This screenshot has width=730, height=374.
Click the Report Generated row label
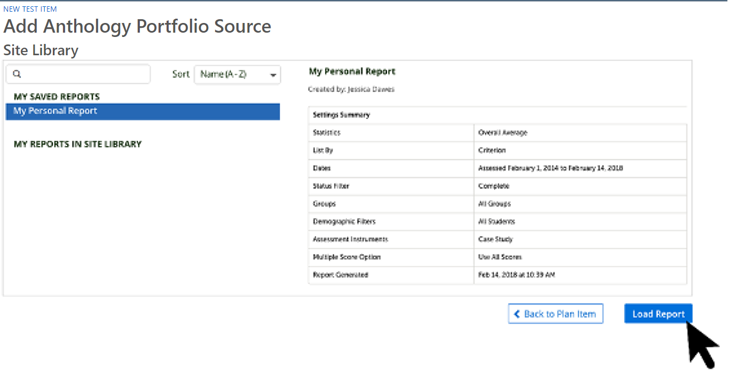[x=340, y=275]
